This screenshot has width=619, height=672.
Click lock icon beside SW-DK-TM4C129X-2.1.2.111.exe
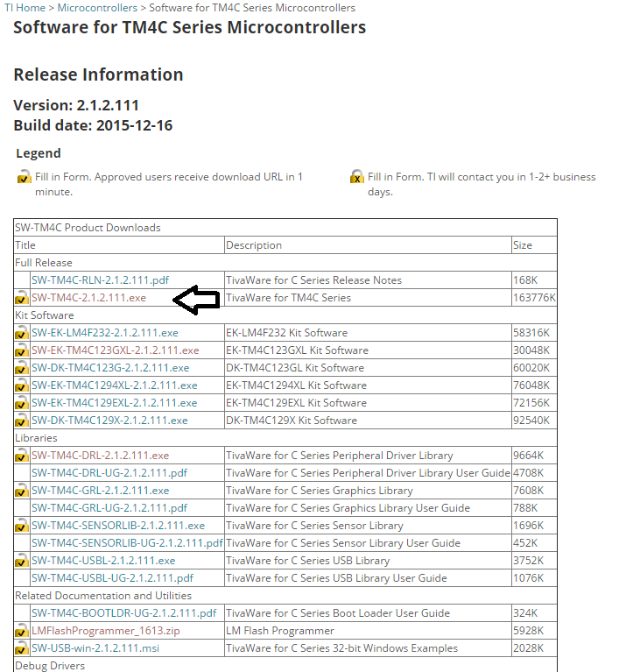(22, 421)
